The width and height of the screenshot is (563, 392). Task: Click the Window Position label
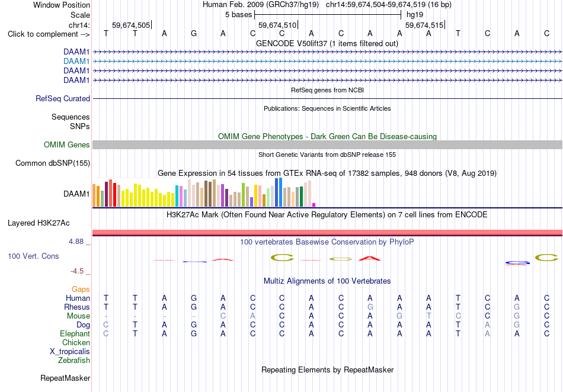(62, 5)
